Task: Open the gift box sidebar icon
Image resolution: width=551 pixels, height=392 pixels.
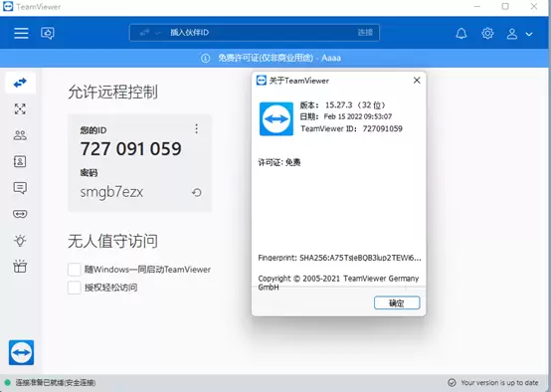Action: pyautogui.click(x=20, y=267)
